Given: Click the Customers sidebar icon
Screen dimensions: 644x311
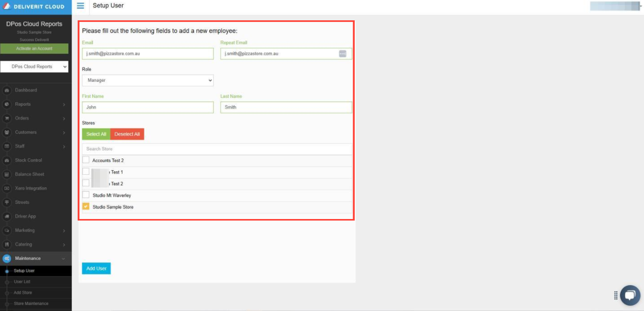Looking at the screenshot, I should click(7, 132).
